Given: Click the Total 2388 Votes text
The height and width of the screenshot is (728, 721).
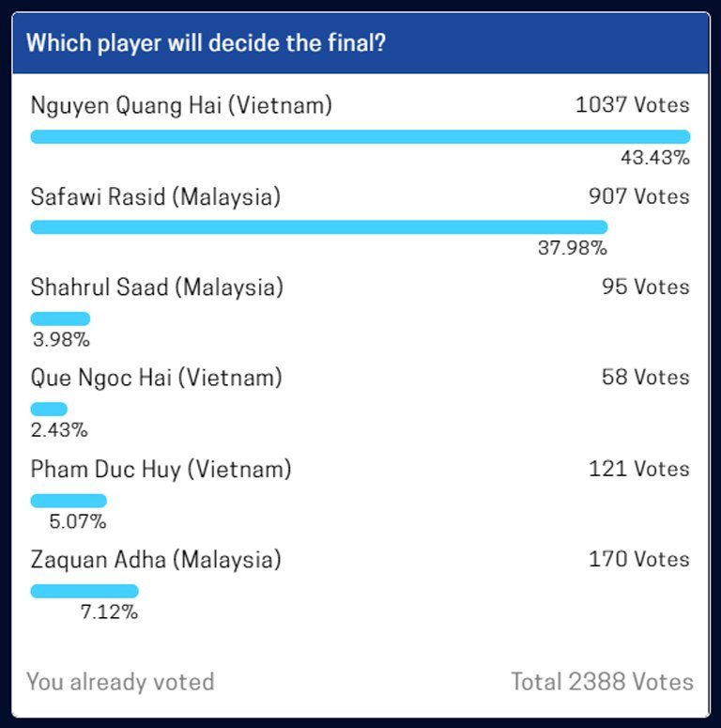Looking at the screenshot, I should coord(602,681).
